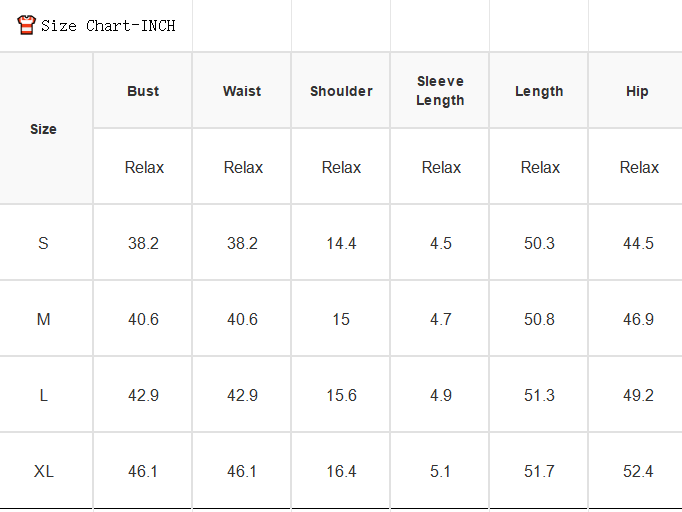The width and height of the screenshot is (682, 512).
Task: Click the Size row header cell
Action: pyautogui.click(x=43, y=129)
